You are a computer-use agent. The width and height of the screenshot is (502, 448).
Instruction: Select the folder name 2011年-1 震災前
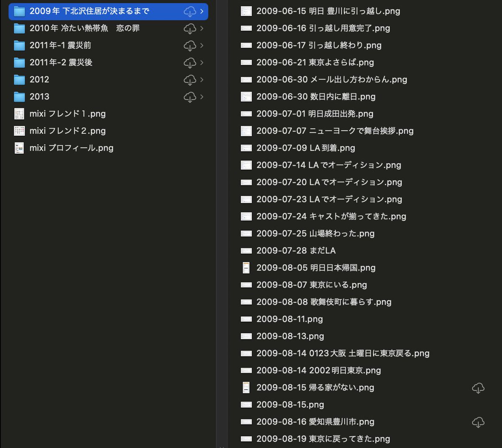[x=60, y=45]
